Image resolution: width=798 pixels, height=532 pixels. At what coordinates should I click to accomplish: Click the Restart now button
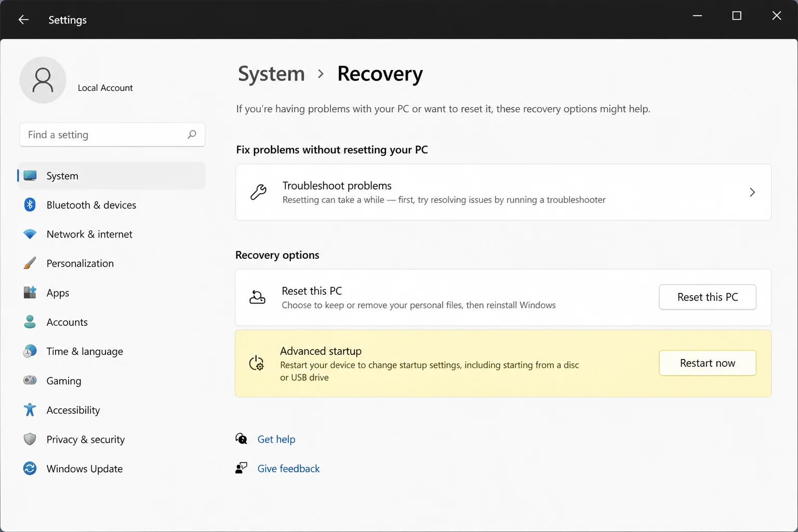(708, 363)
